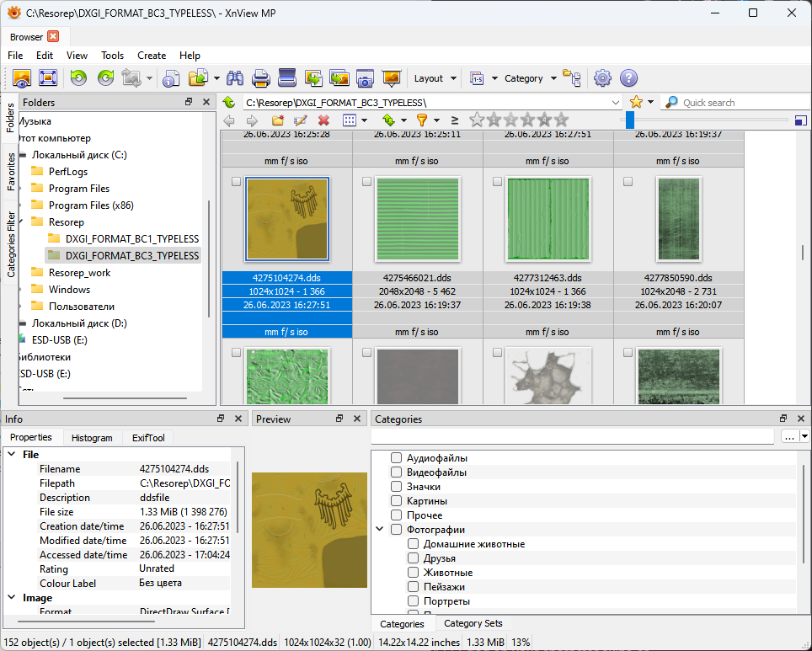The image size is (812, 651).
Task: Click the scanner acquire toolbar icon
Action: pos(287,78)
